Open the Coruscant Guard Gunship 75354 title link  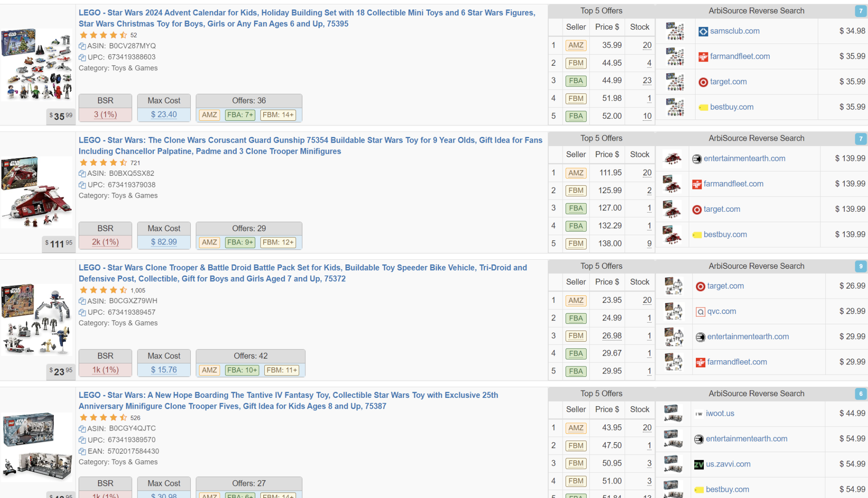tap(310, 146)
